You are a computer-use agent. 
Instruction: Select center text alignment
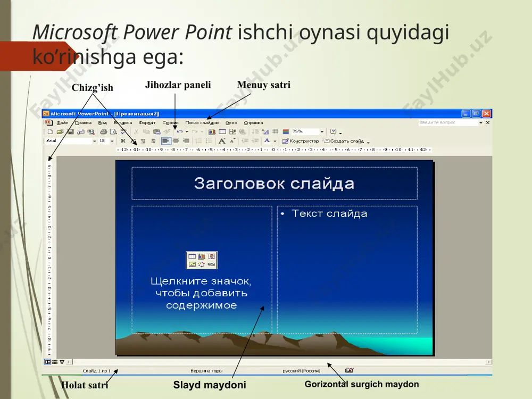(176, 141)
